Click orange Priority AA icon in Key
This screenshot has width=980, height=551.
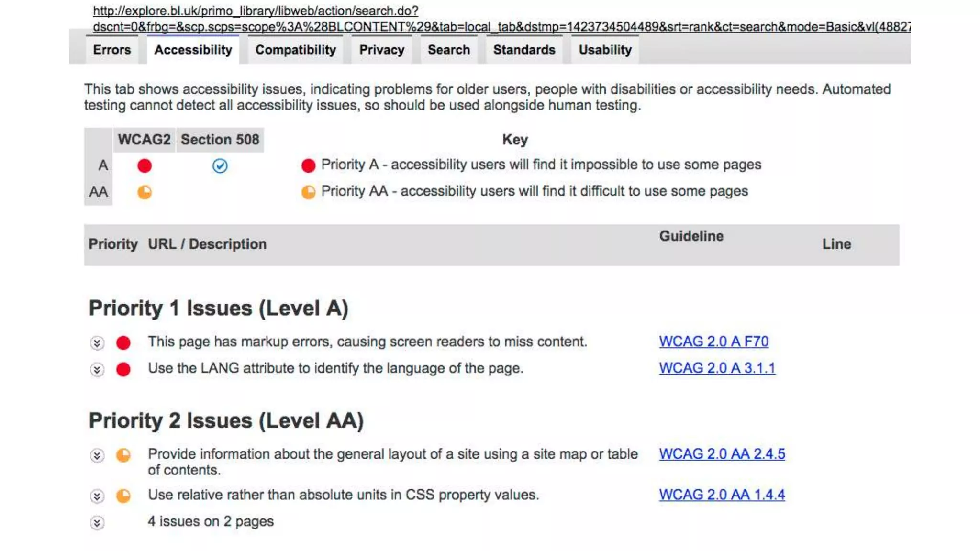[308, 192]
